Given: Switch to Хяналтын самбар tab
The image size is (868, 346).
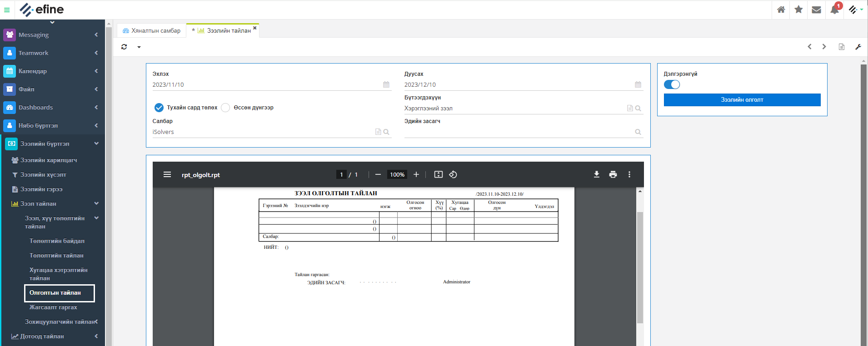Looking at the screenshot, I should click(152, 30).
